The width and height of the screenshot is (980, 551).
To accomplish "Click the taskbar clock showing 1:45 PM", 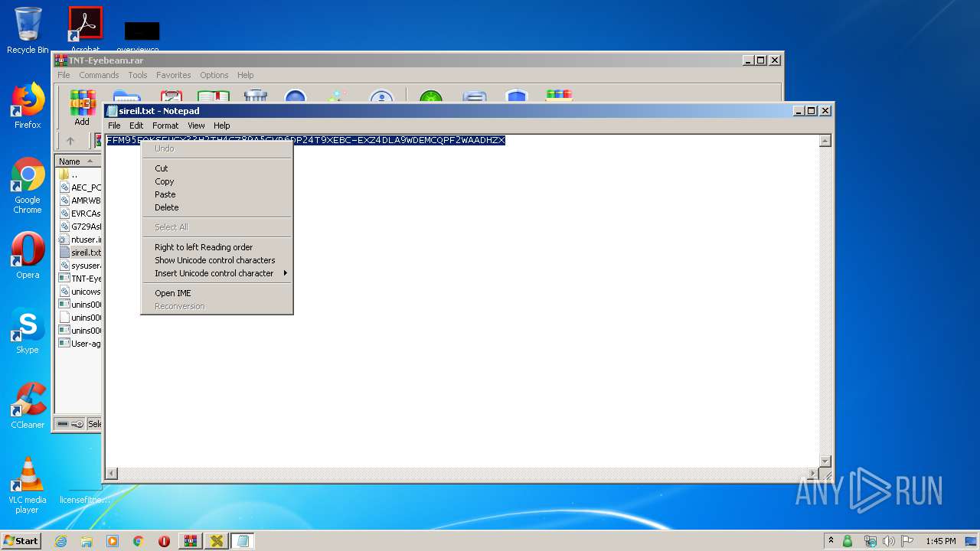I will [x=940, y=541].
